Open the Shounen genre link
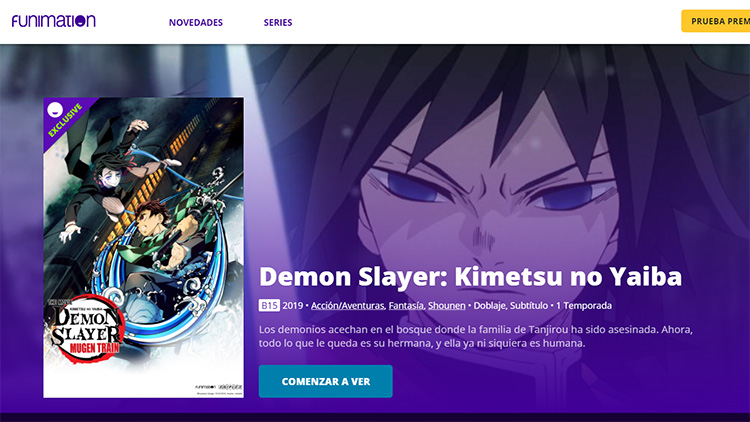 pyautogui.click(x=447, y=306)
